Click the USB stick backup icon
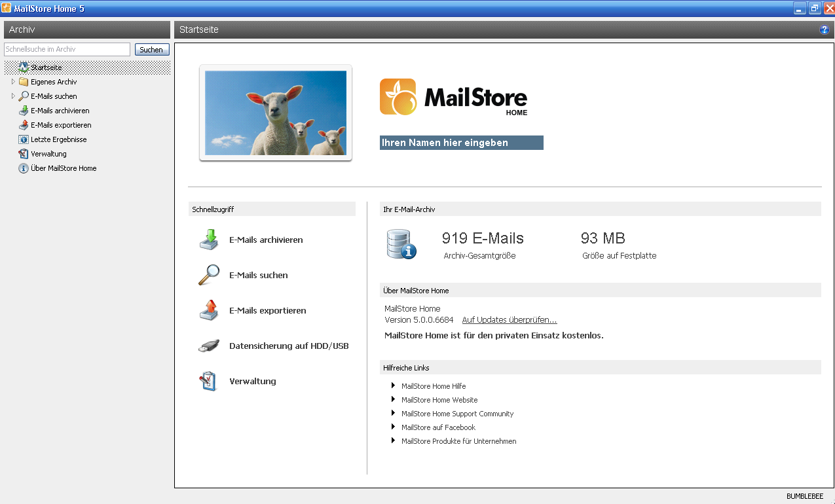This screenshot has height=504, width=835. click(208, 346)
